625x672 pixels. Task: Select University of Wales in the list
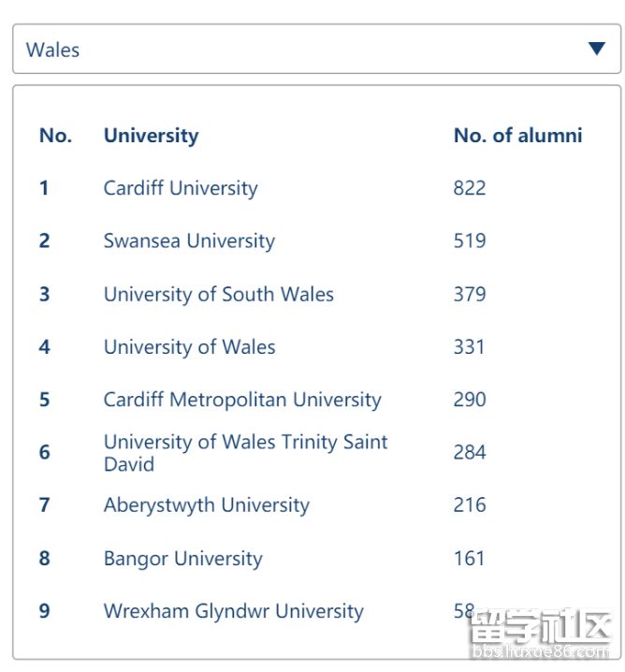(189, 347)
